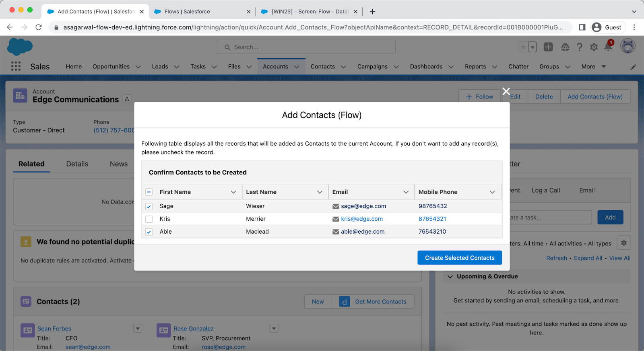Click the pencil edit navigation icon
Image resolution: width=644 pixels, height=351 pixels.
(x=633, y=67)
